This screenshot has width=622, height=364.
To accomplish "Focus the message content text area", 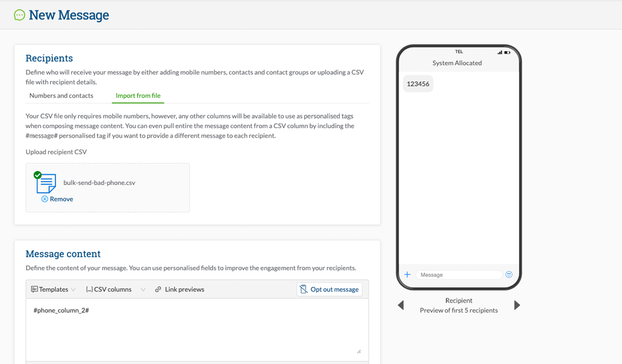I will pos(197,329).
